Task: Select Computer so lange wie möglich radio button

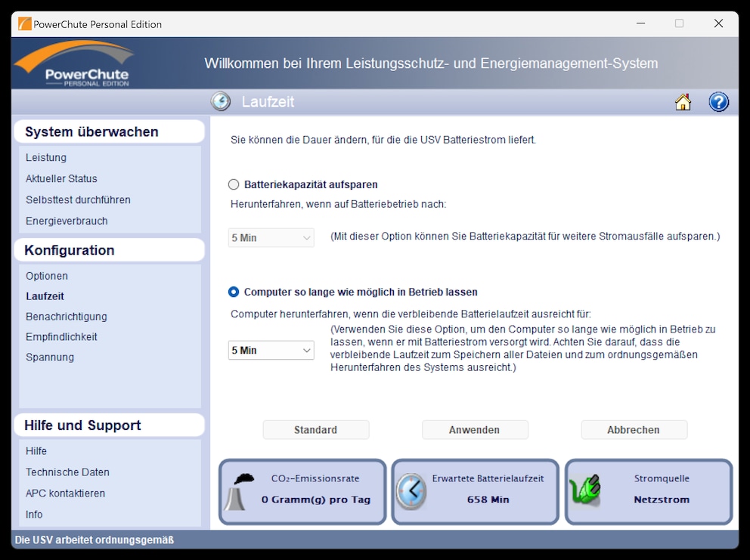Action: pos(234,292)
